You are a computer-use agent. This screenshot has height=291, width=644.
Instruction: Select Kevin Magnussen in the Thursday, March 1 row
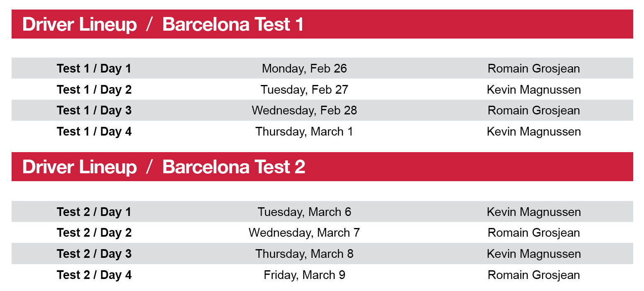(533, 131)
